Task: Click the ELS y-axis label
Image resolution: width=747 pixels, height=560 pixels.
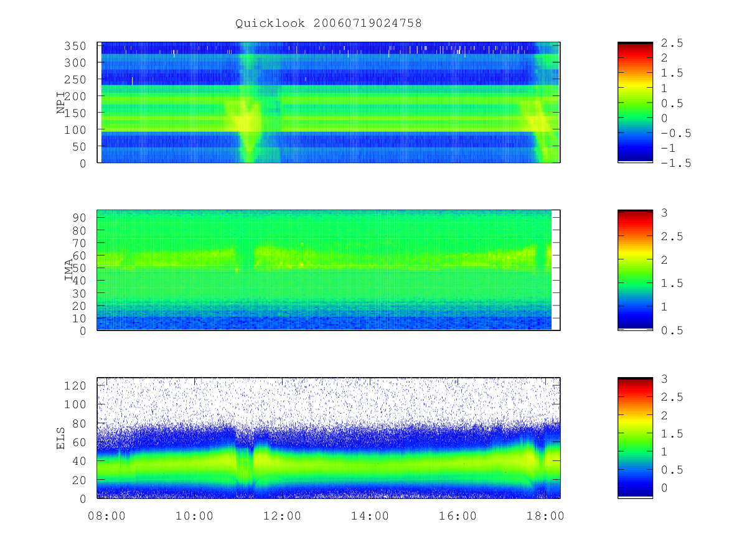Action: [x=61, y=439]
